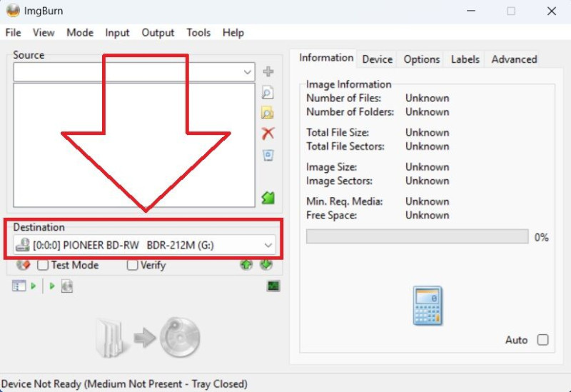
Task: Close the ImgBurn window
Action: 551,11
